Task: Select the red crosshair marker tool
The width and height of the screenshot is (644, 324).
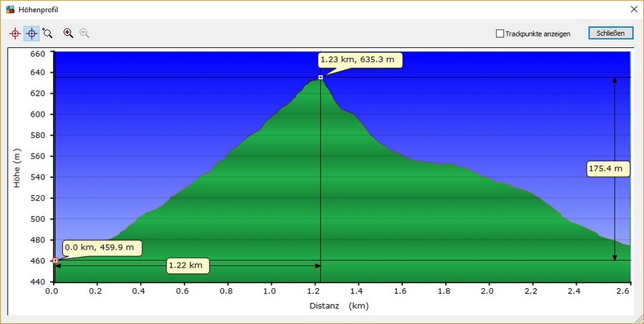Action: [x=15, y=34]
